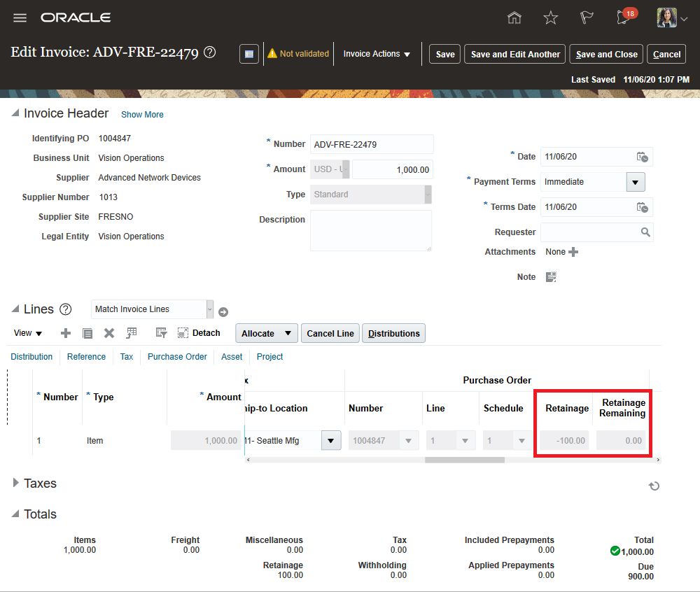Open the Lines section help icon
Screen dimensions: 700x592
(x=66, y=309)
